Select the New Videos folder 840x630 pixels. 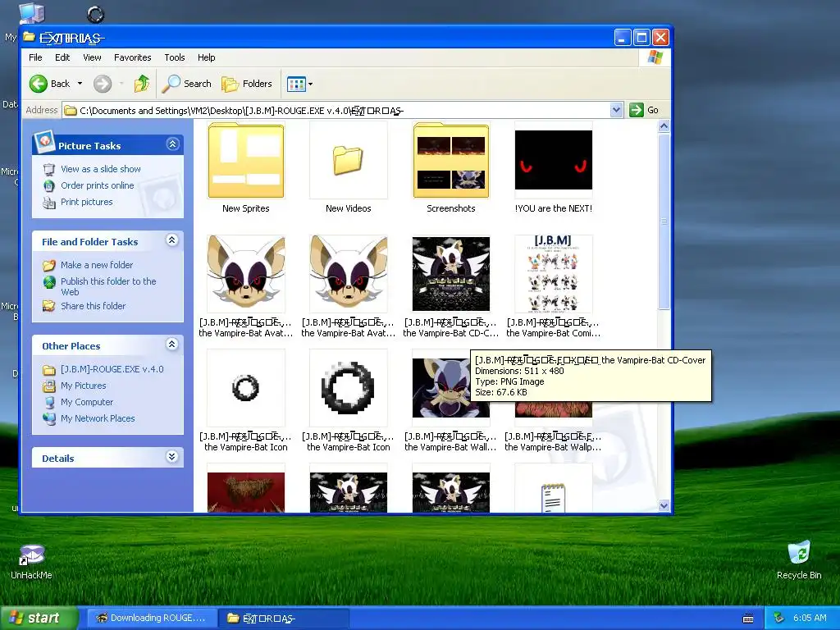[x=348, y=161]
